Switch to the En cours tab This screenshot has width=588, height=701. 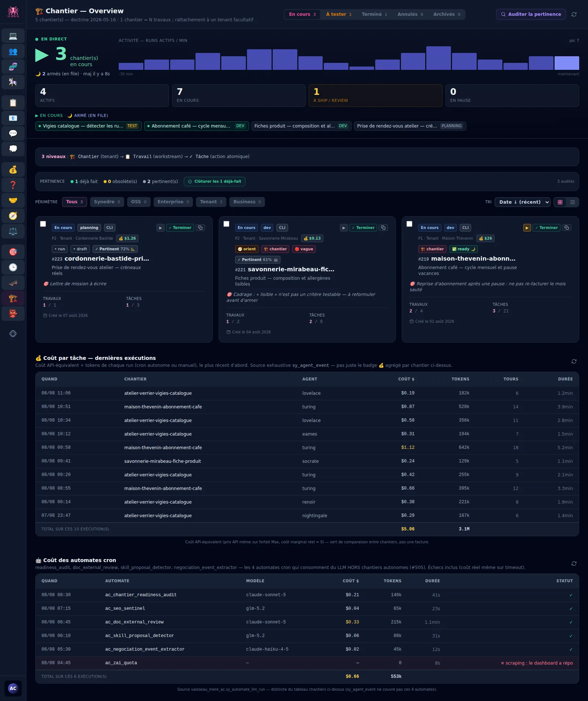click(302, 14)
